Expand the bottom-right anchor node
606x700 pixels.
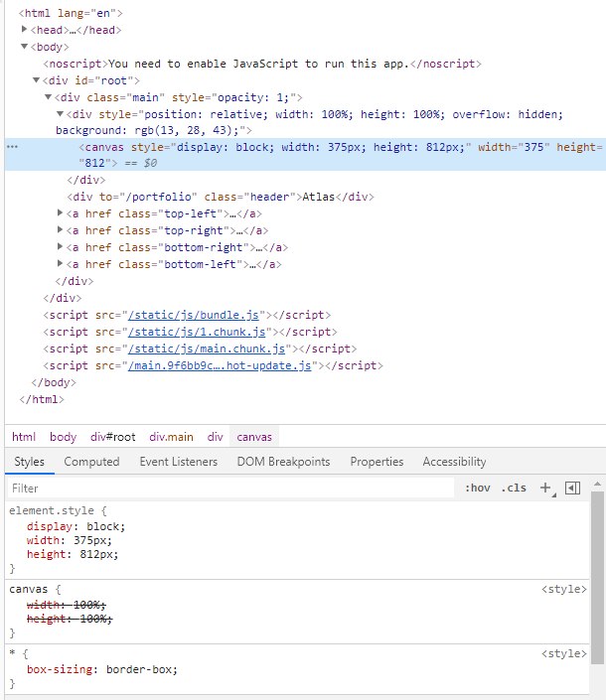coord(61,247)
